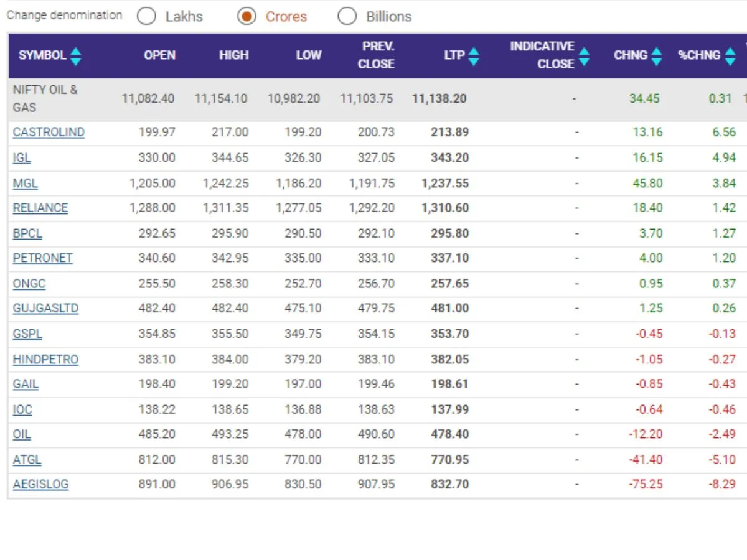Open the CASTROLIND stock link
The height and width of the screenshot is (560, 747).
49,133
